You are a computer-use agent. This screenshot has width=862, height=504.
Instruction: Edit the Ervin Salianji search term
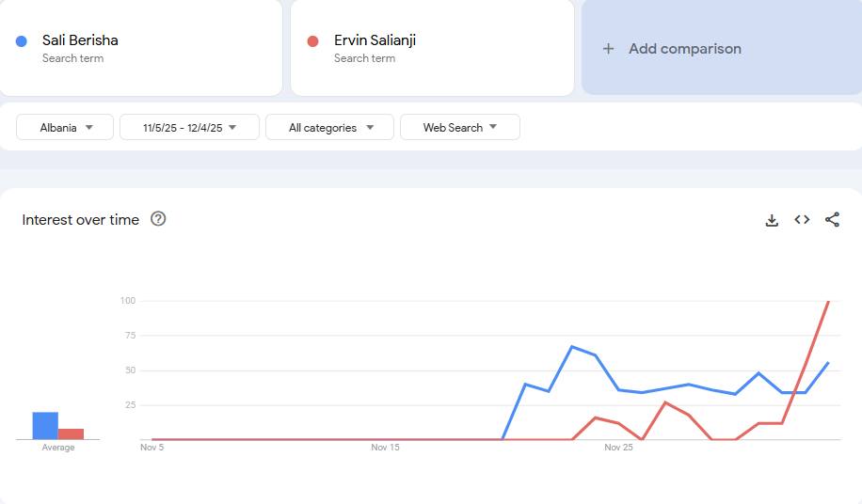(375, 40)
